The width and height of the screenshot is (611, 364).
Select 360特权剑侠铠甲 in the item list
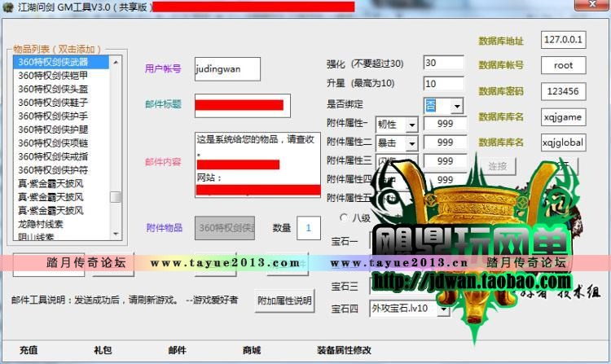[61, 76]
